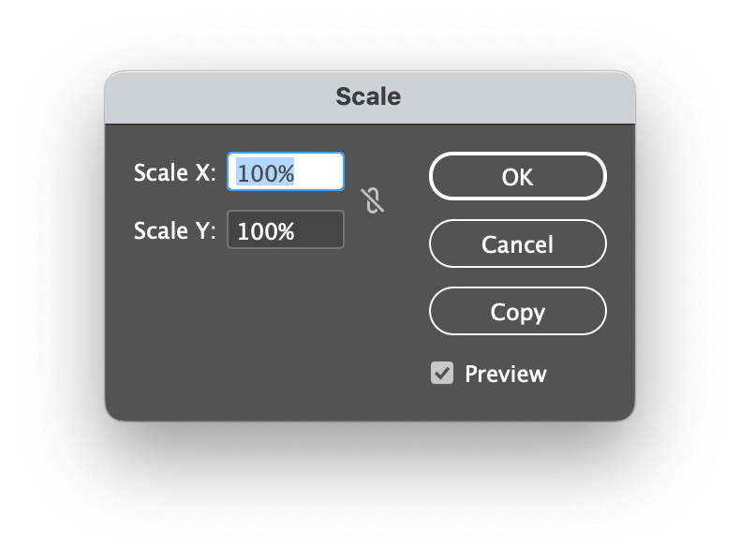Click highlighted 100% text in Scale X
This screenshot has width=740, height=560.
coord(266,173)
